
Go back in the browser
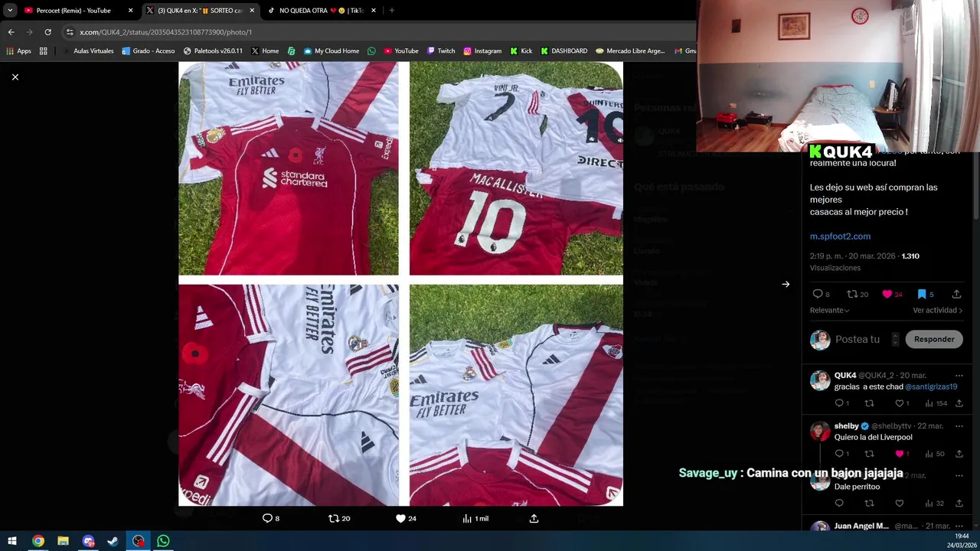(11, 32)
